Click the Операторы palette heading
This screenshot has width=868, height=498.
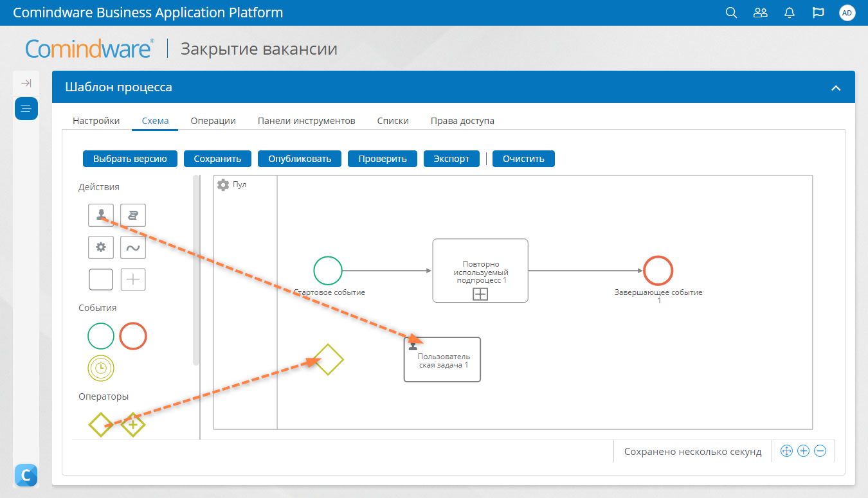104,396
